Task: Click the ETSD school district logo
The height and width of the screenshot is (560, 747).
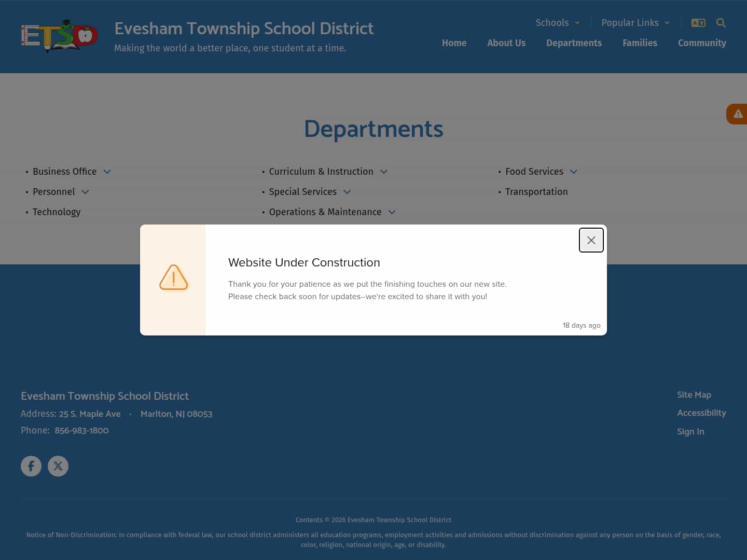Action: [60, 36]
